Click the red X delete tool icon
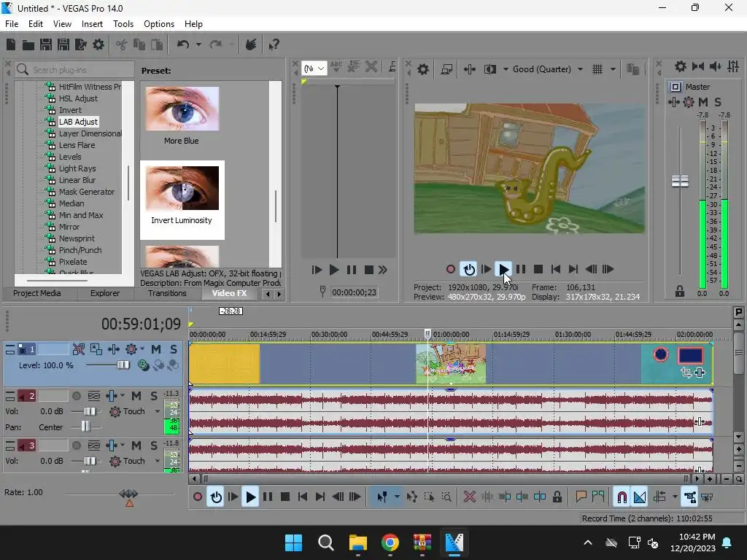The height and width of the screenshot is (560, 747). (469, 497)
